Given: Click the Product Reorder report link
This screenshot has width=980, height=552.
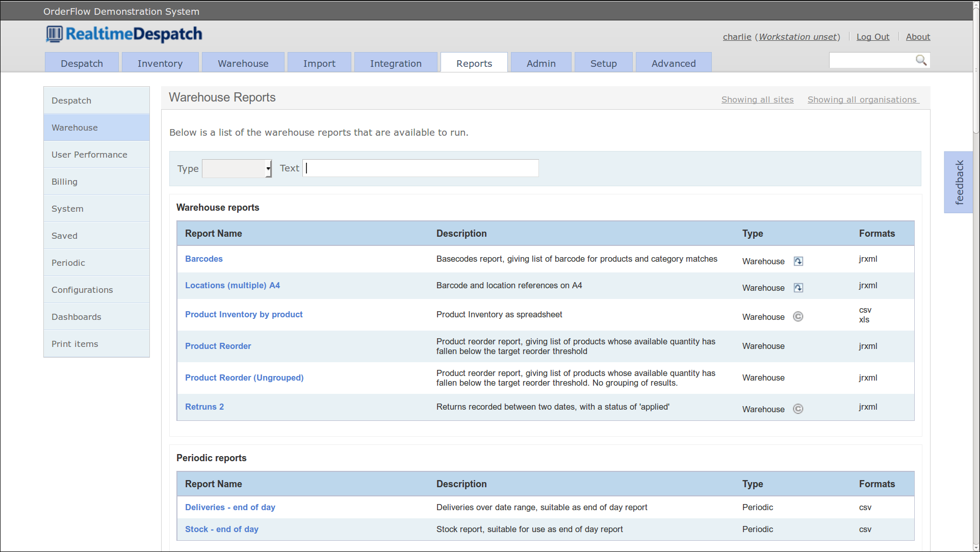Looking at the screenshot, I should click(218, 346).
